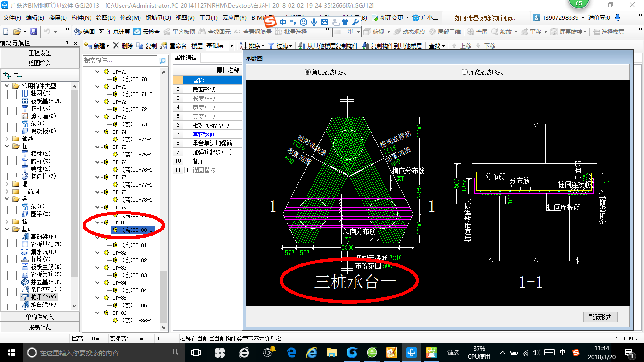Open the 修改(M) menu
This screenshot has width=644, height=362.
point(130,17)
